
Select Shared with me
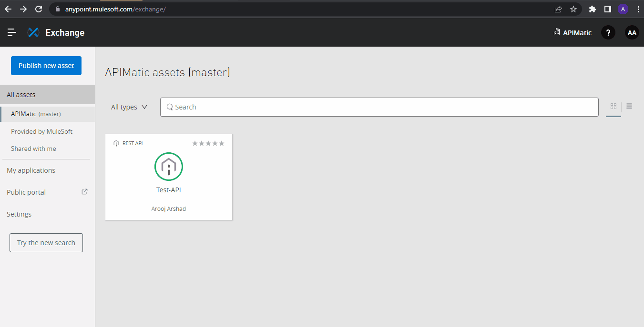point(33,149)
